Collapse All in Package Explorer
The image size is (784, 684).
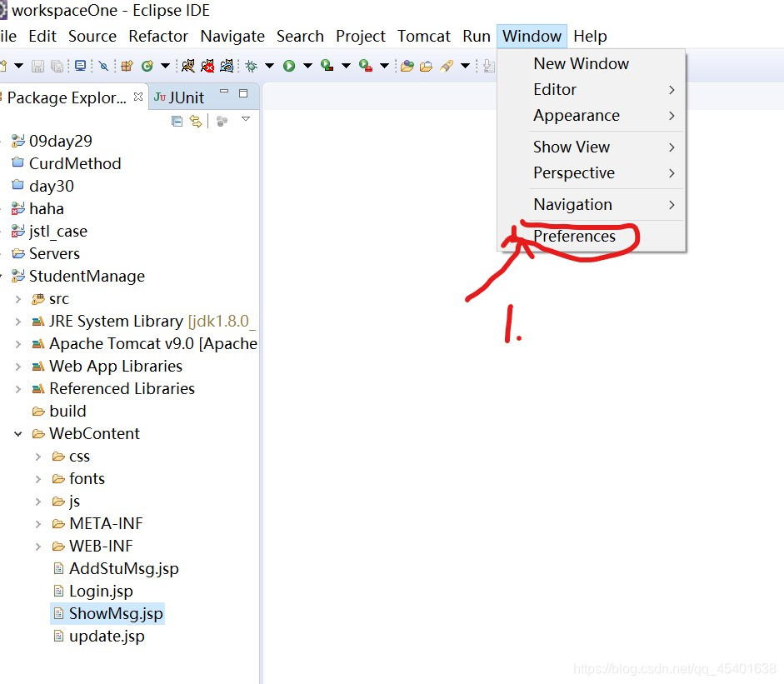[177, 121]
